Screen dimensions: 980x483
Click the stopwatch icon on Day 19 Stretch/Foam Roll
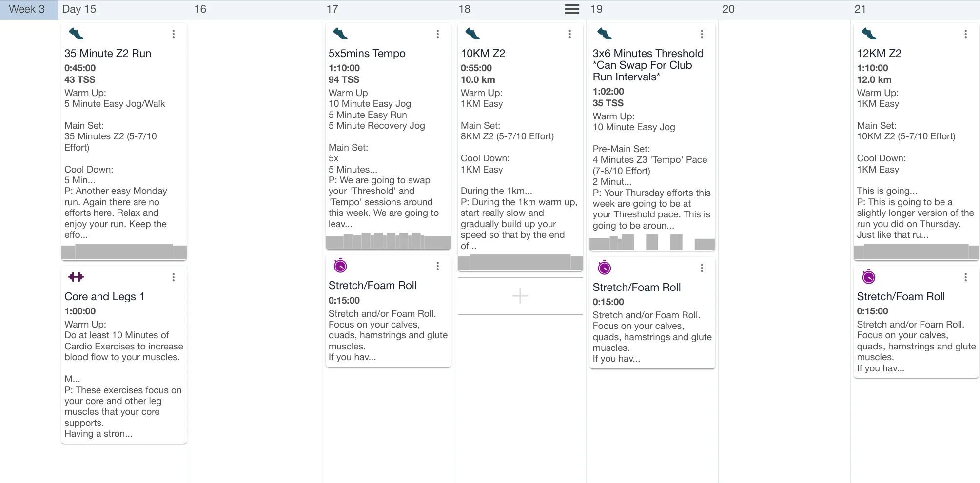click(x=604, y=267)
